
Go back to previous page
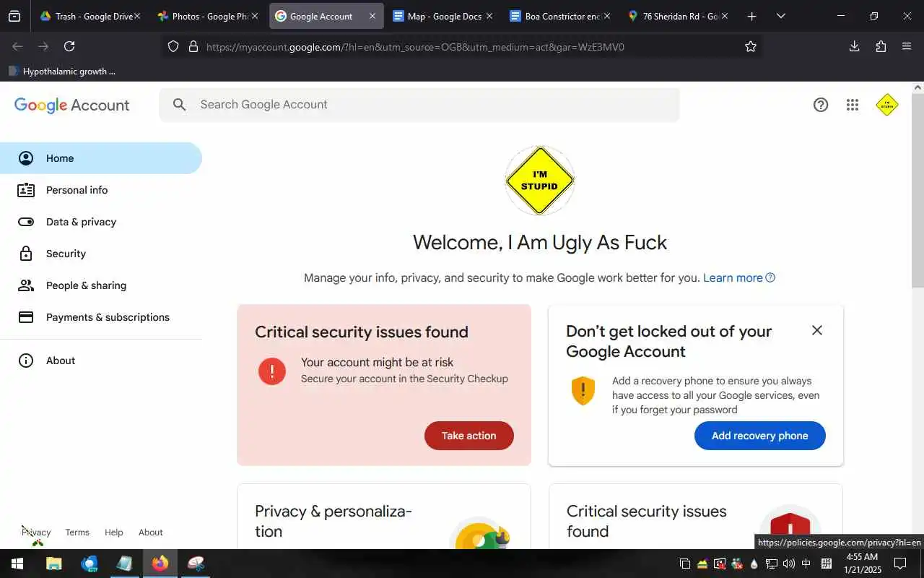coord(17,46)
